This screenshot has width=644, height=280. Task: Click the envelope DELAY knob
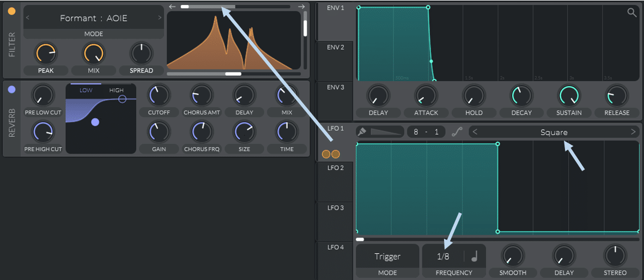click(378, 96)
